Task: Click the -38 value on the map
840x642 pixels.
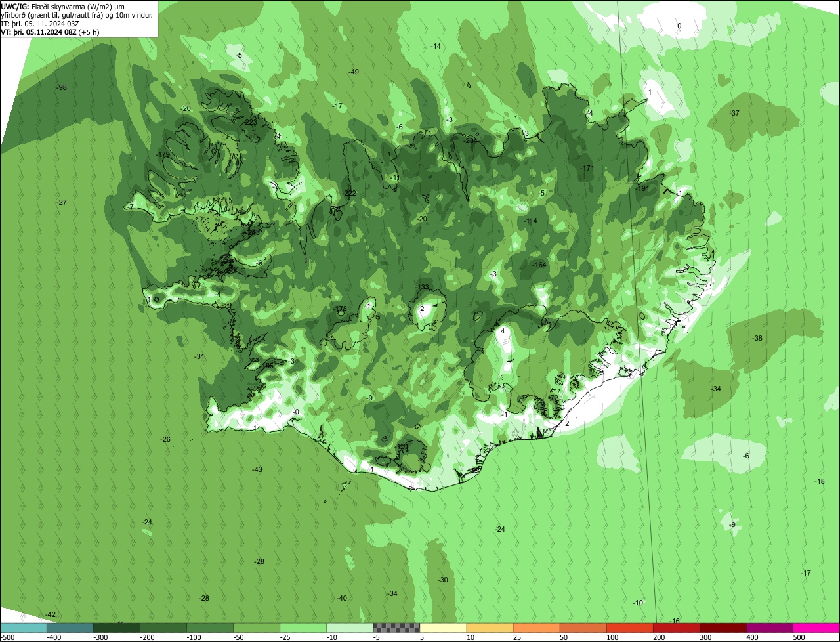Action: 757,338
